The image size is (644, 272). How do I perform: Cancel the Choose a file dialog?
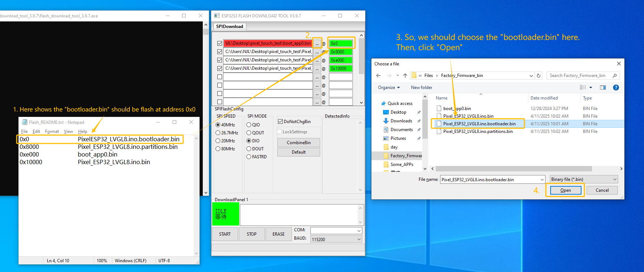click(x=602, y=190)
